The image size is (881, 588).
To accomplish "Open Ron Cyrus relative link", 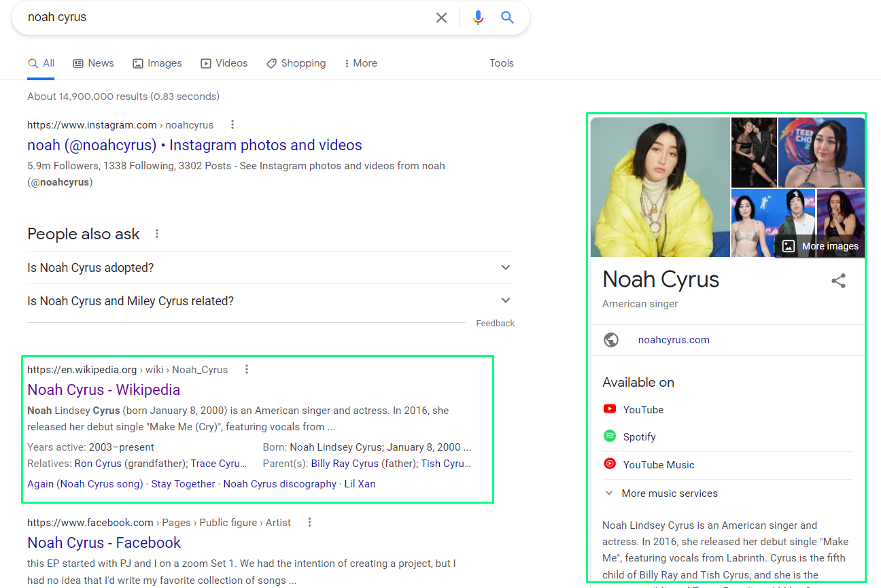I will [x=98, y=464].
